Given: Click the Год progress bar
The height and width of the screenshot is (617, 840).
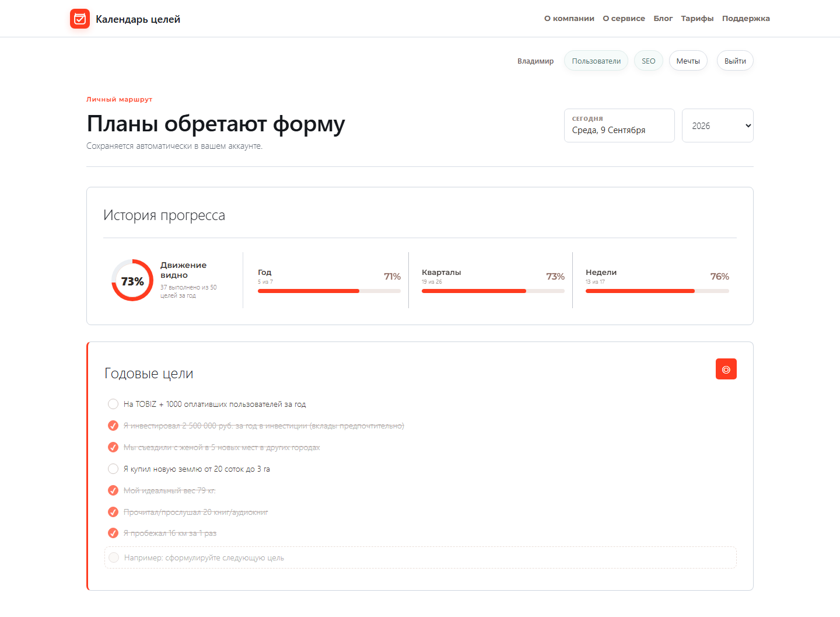Looking at the screenshot, I should pyautogui.click(x=329, y=291).
